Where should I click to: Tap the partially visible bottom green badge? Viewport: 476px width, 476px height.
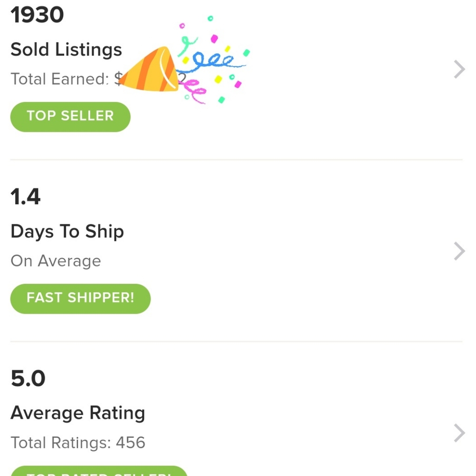point(99,471)
